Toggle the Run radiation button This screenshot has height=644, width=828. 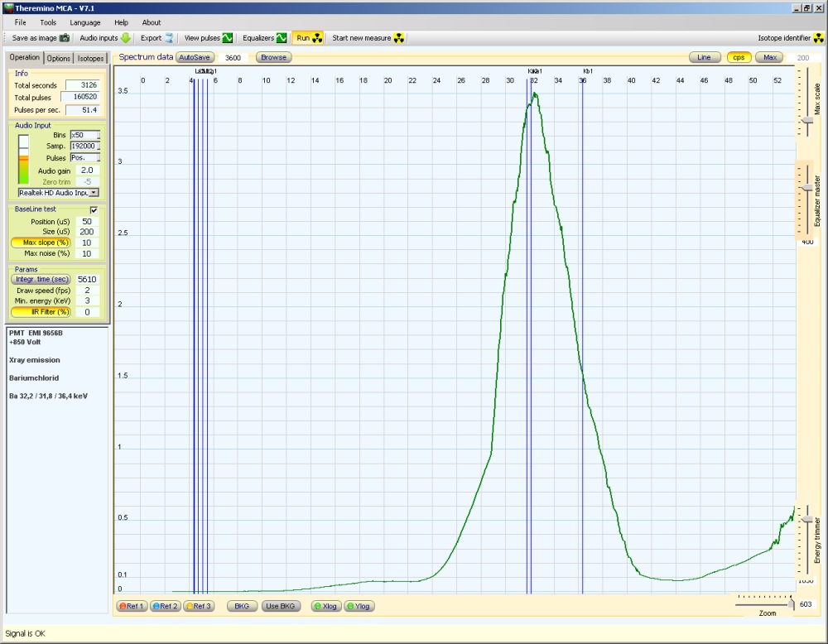click(x=308, y=38)
